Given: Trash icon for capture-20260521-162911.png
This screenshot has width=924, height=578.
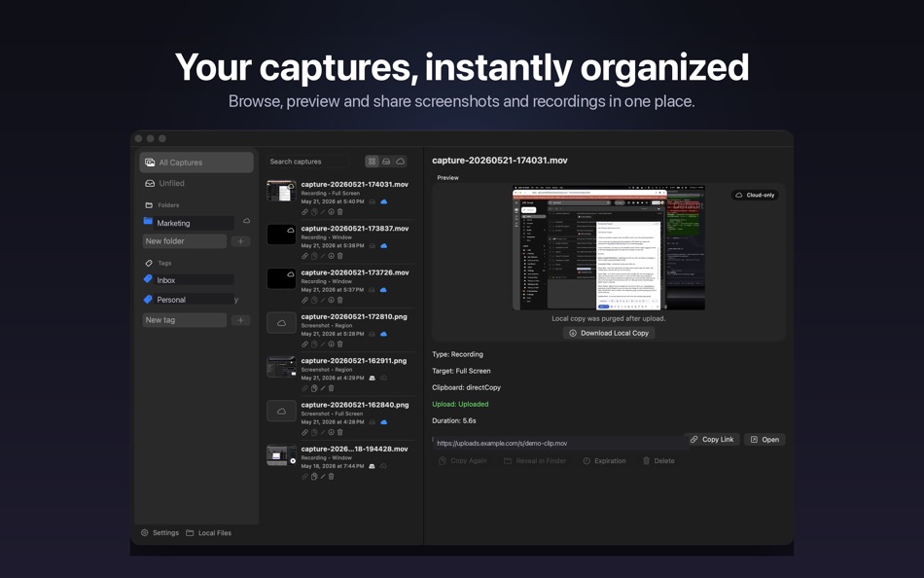Looking at the screenshot, I should click(x=331, y=388).
